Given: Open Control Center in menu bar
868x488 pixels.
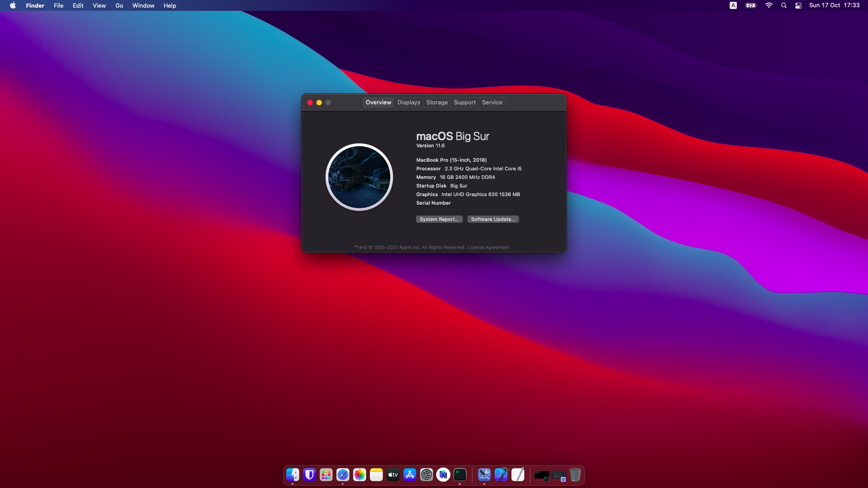Looking at the screenshot, I should [x=798, y=5].
